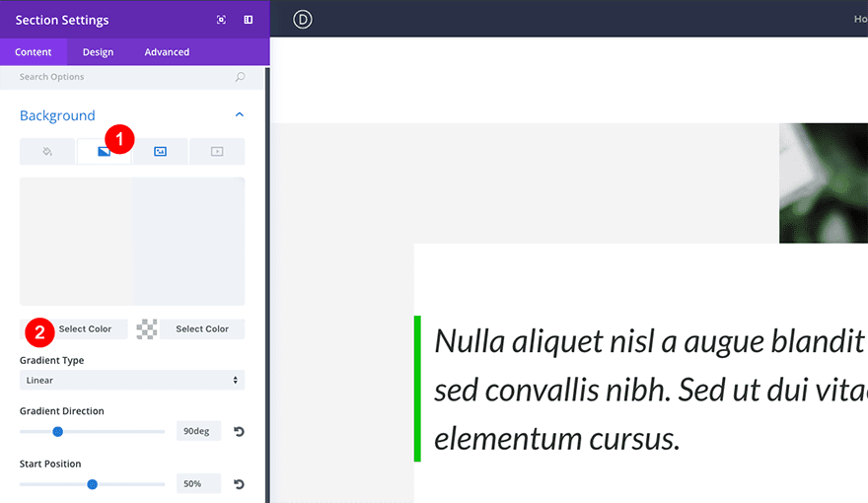Click the Divi logo in top bar

303,20
